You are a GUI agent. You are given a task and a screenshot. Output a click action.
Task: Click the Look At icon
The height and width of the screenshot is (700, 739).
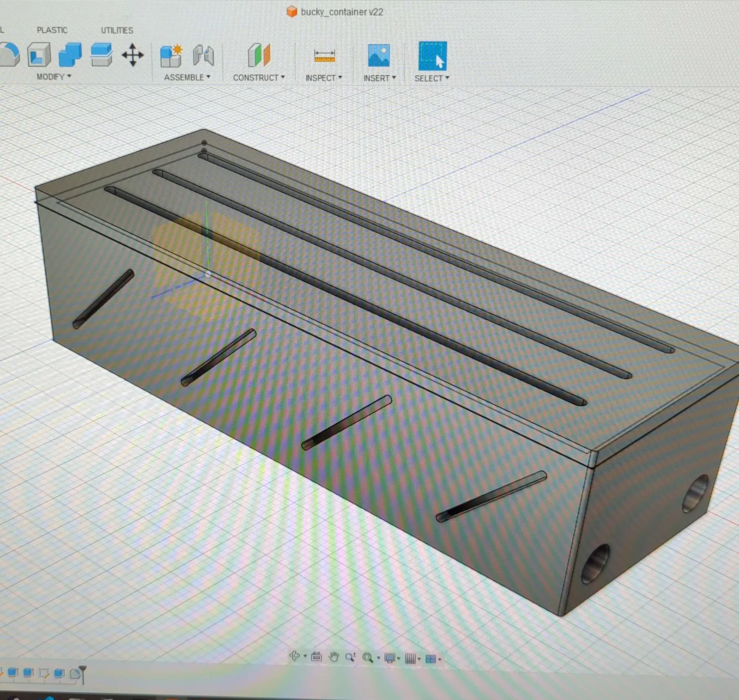316,657
